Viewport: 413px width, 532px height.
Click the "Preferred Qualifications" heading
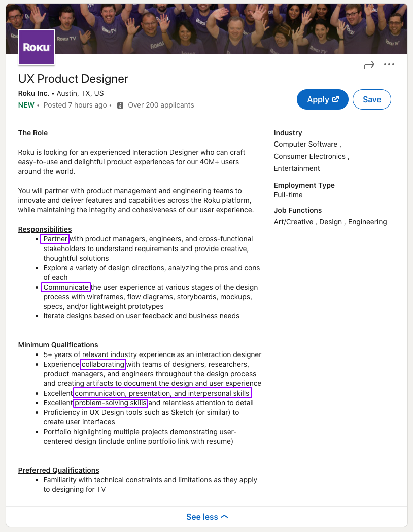click(58, 470)
